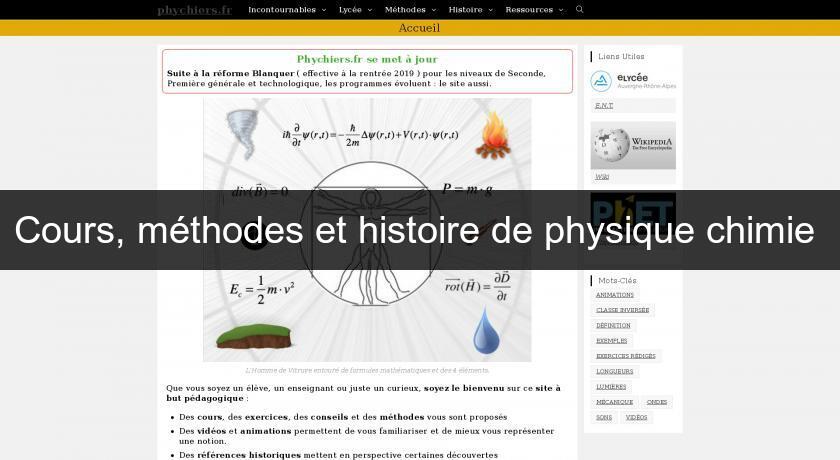This screenshot has height=460, width=840.
Task: Click the eLycée logo icon
Action: pos(601,81)
